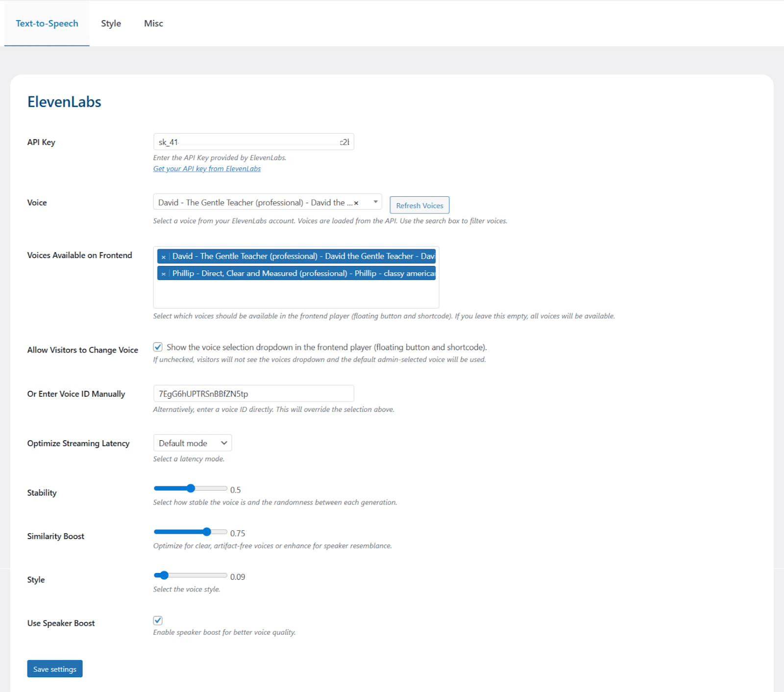784x692 pixels.
Task: Clear the selected voice in Voice dropdown
Action: (356, 203)
